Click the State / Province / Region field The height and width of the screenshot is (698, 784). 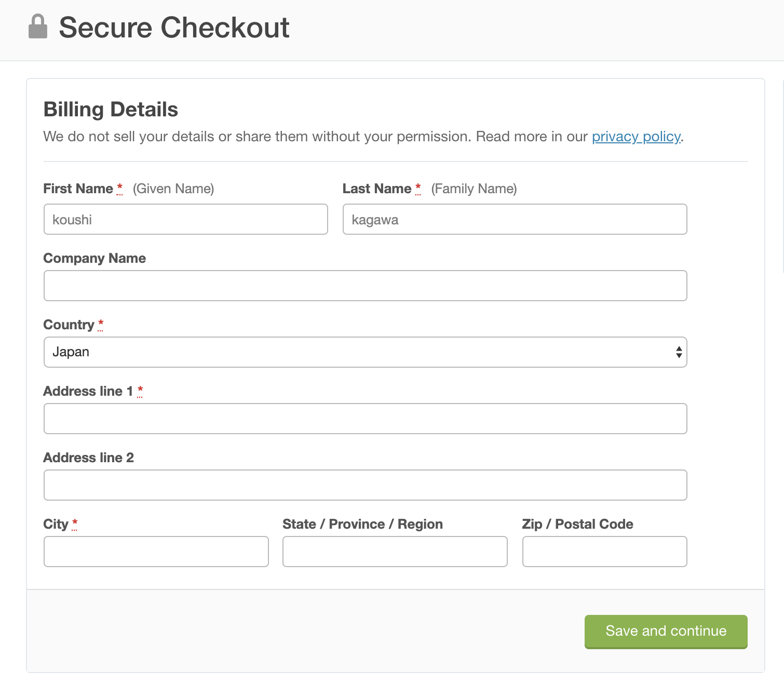[395, 552]
